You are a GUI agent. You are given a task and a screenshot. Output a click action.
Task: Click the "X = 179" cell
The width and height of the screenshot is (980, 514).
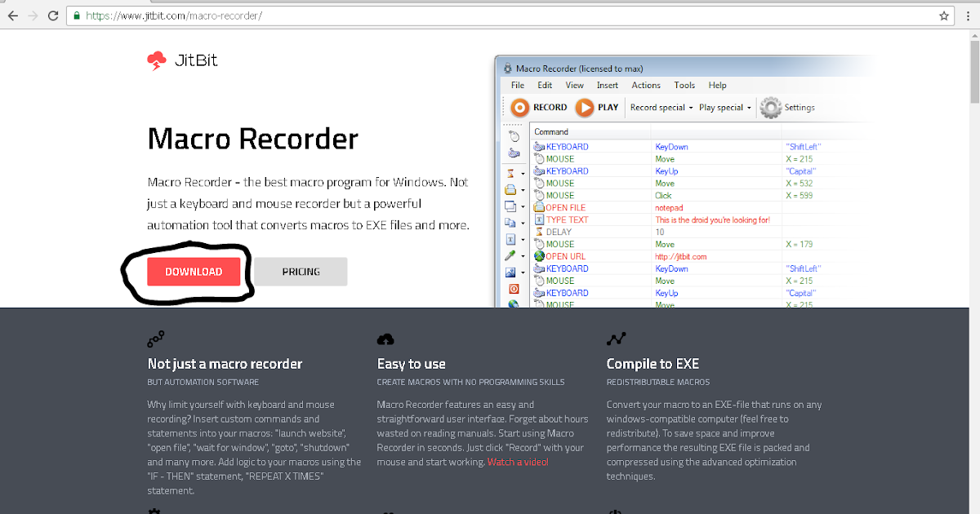click(799, 244)
